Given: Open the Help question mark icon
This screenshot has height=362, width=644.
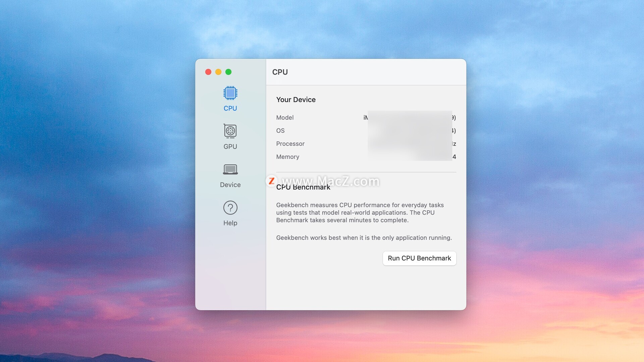Looking at the screenshot, I should pyautogui.click(x=230, y=208).
